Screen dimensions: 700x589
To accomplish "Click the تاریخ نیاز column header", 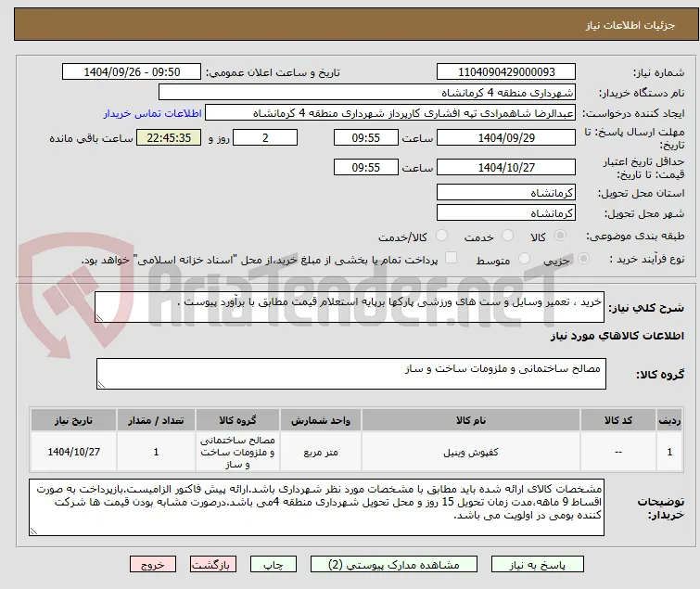I will point(73,420).
